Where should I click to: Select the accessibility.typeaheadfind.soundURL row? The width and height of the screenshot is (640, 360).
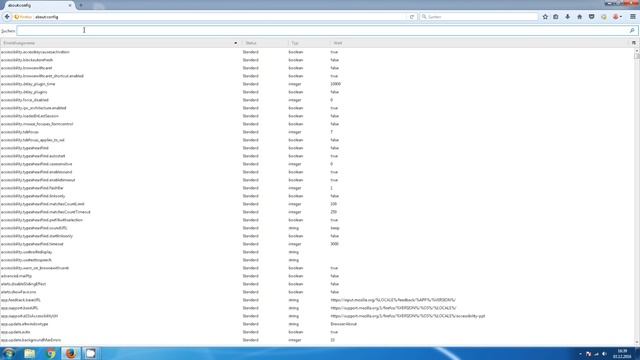click(317, 228)
